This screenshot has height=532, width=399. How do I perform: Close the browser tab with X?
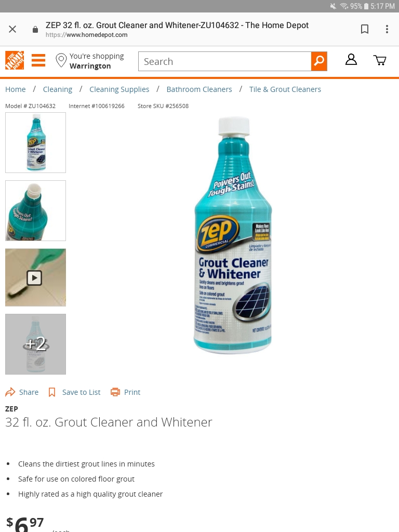click(12, 29)
